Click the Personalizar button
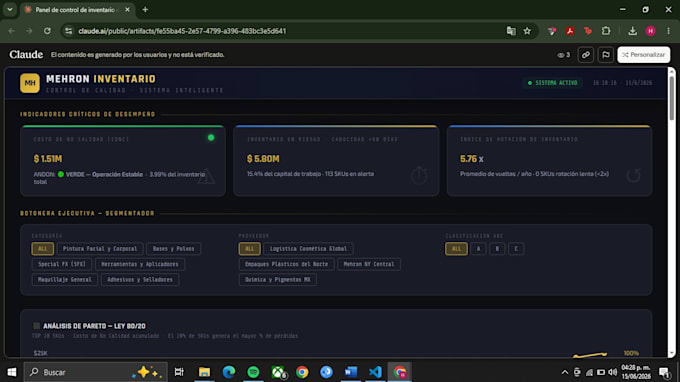The height and width of the screenshot is (382, 680). pos(644,55)
